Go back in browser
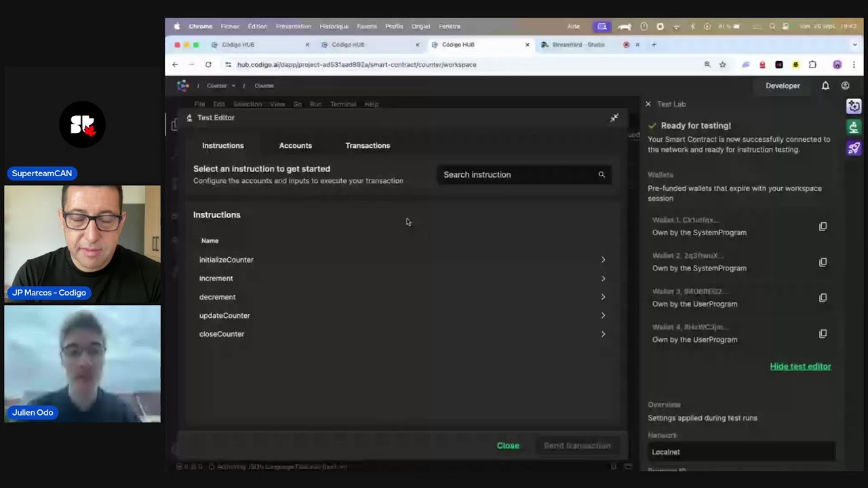The width and height of the screenshot is (868, 488). (175, 65)
